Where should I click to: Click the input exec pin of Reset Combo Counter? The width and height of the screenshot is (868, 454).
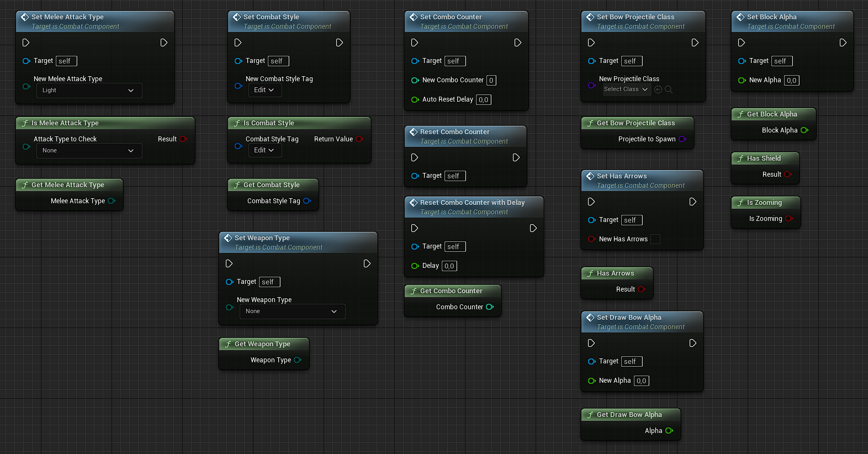coord(415,158)
